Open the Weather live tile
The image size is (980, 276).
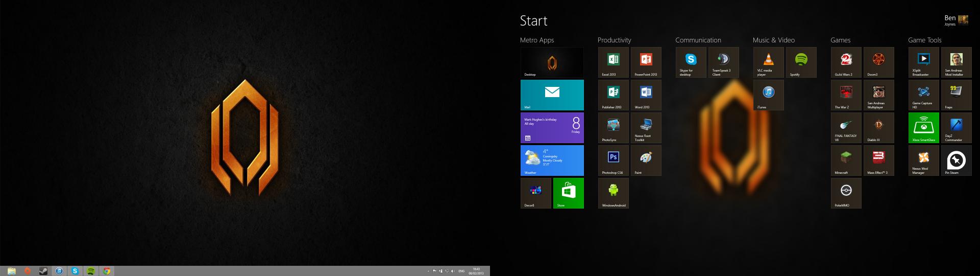point(552,160)
